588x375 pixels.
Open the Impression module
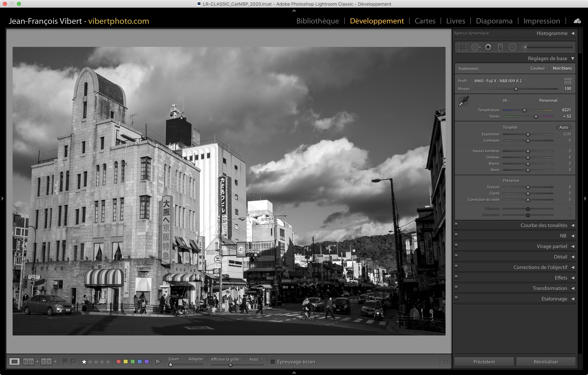[541, 21]
